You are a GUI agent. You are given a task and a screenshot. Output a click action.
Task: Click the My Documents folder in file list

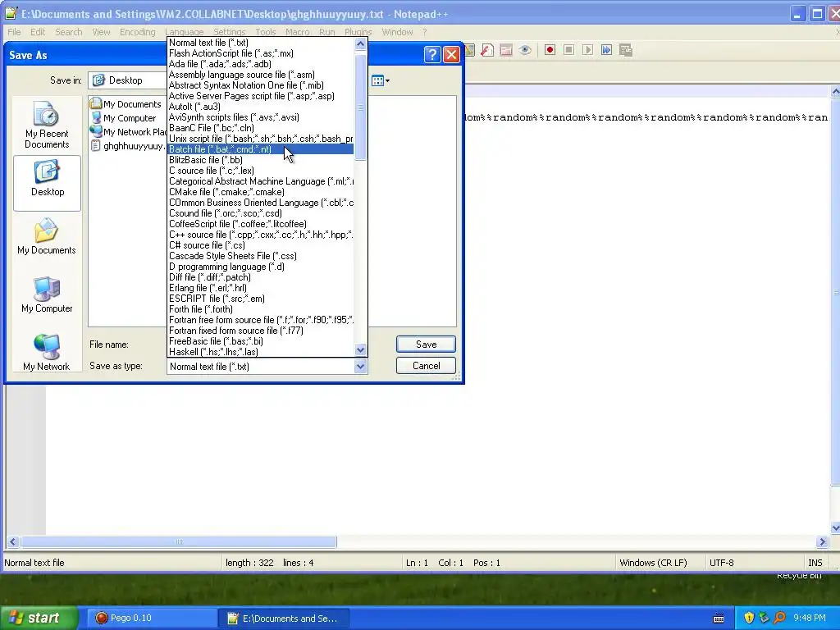pyautogui.click(x=126, y=104)
